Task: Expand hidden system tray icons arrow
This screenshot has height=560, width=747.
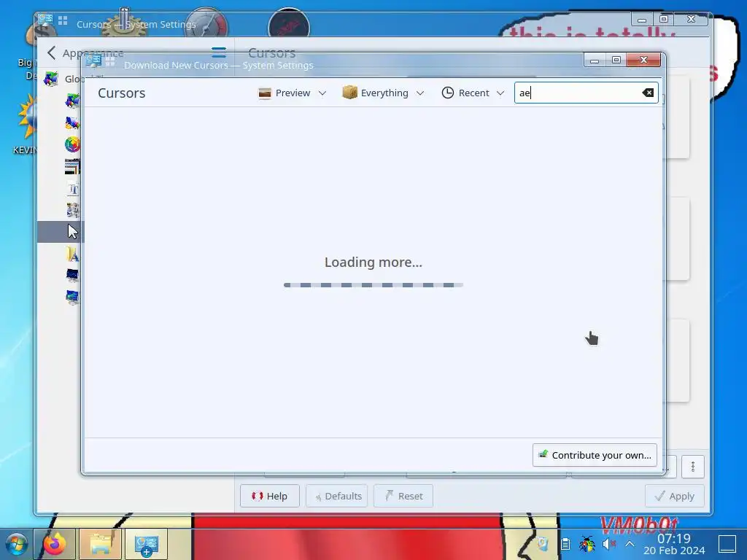Action: 630,544
